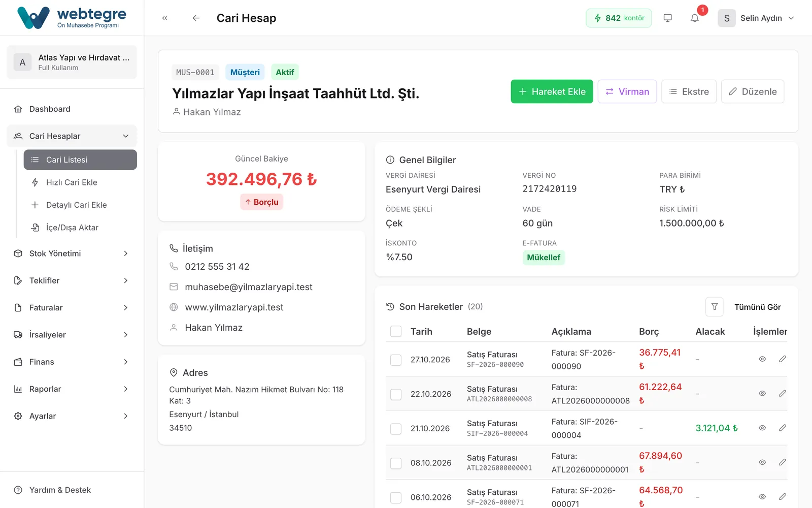Expand Finans menu

coord(72,362)
